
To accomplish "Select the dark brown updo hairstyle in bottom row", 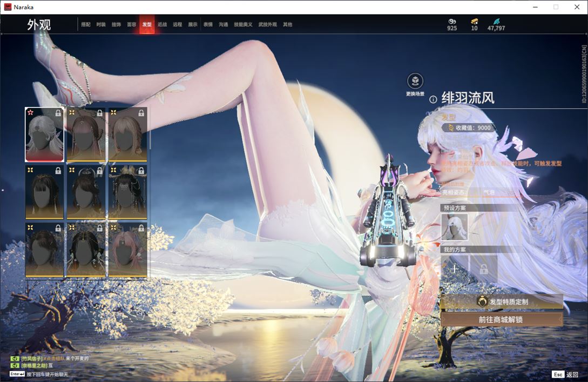I will pos(45,250).
